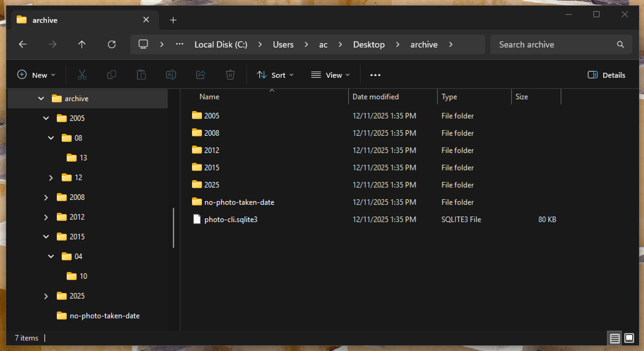The width and height of the screenshot is (644, 351).
Task: Click archive breadcrumb in address bar
Action: [x=424, y=44]
